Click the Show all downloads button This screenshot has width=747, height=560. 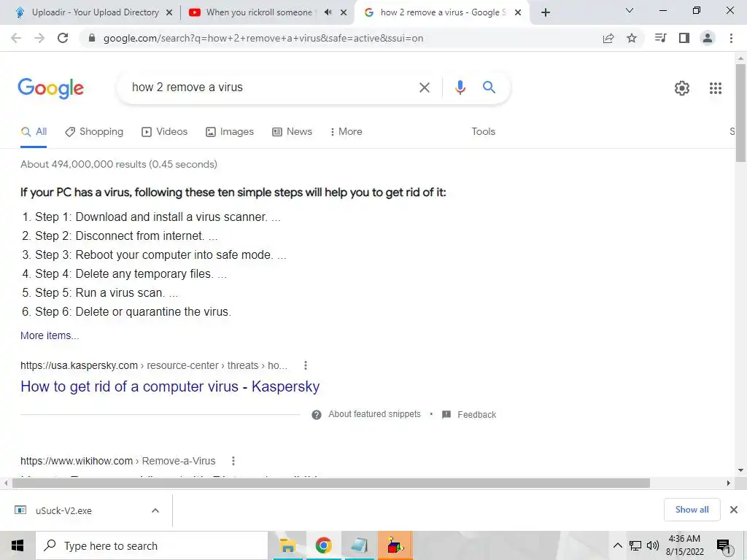click(x=692, y=510)
